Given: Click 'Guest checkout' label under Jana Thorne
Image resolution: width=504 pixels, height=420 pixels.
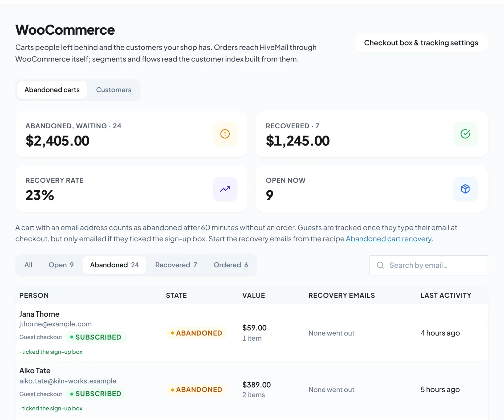Looking at the screenshot, I should pyautogui.click(x=41, y=337).
